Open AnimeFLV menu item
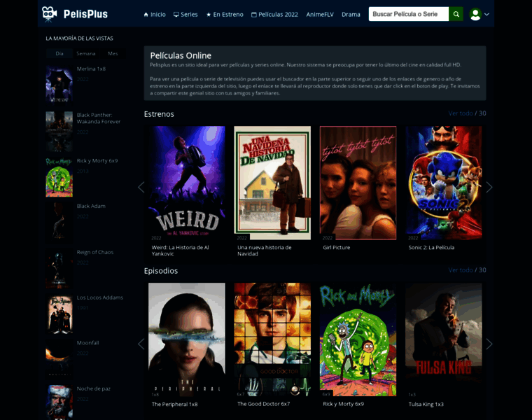The image size is (532, 420). click(x=320, y=15)
